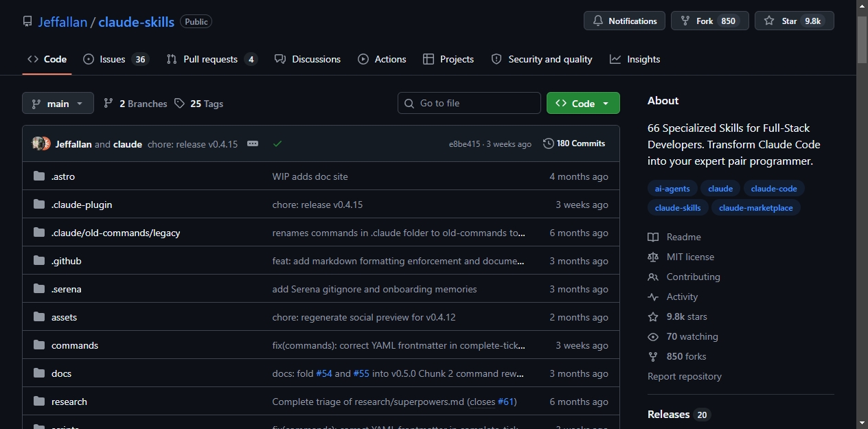Click 'chore: regenerate social preview for v0.4.12'
Image resolution: width=868 pixels, height=429 pixels.
coord(364,317)
